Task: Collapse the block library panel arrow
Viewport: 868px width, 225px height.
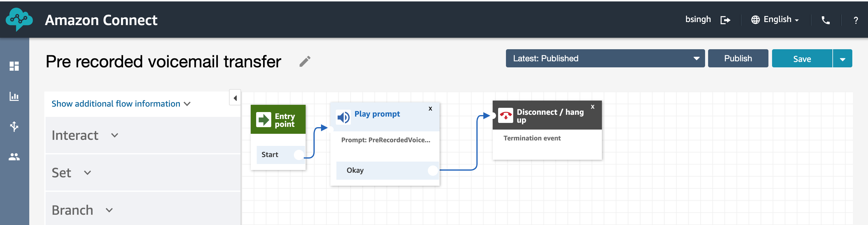Action: (x=235, y=98)
